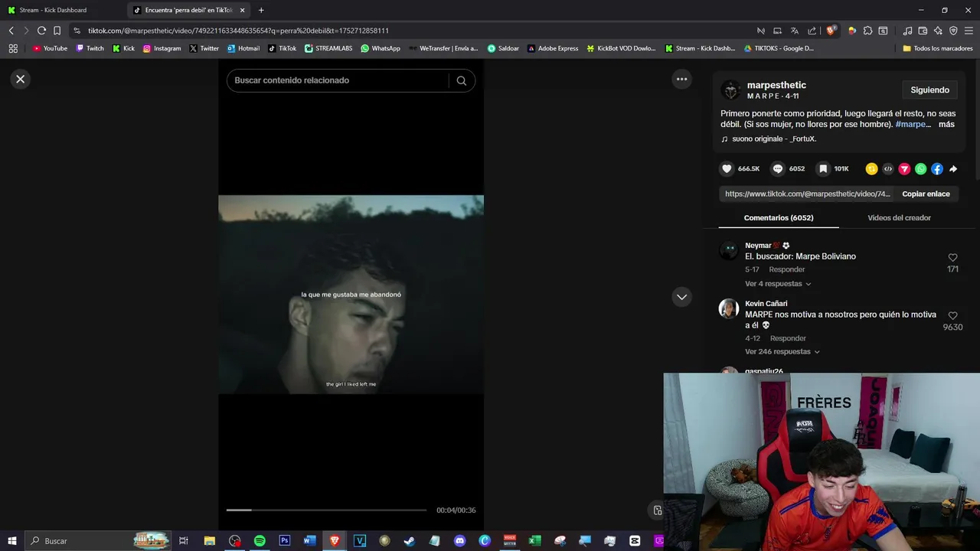Open the #marpe hashtag link
Viewport: 980px width, 551px height.
(x=913, y=124)
